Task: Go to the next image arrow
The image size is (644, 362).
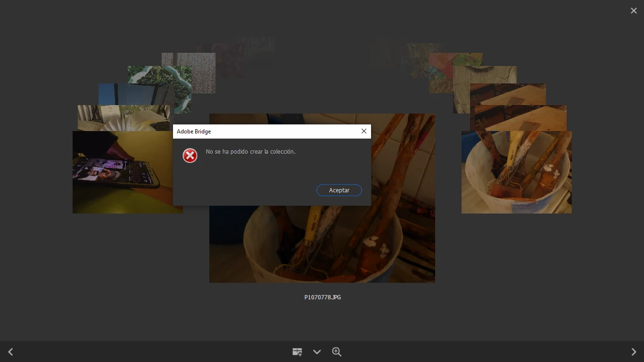Action: pos(633,352)
